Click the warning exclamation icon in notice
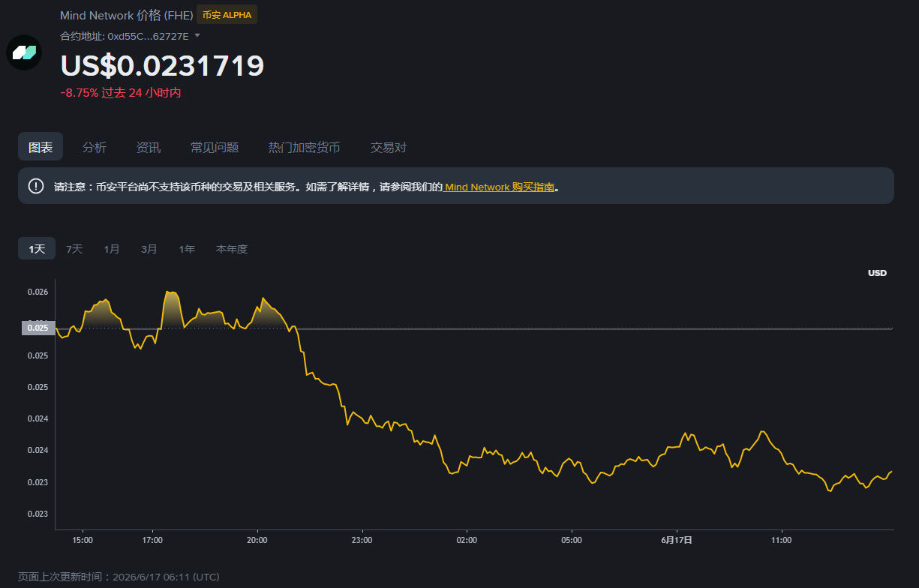Viewport: 919px width, 588px height. tap(36, 186)
